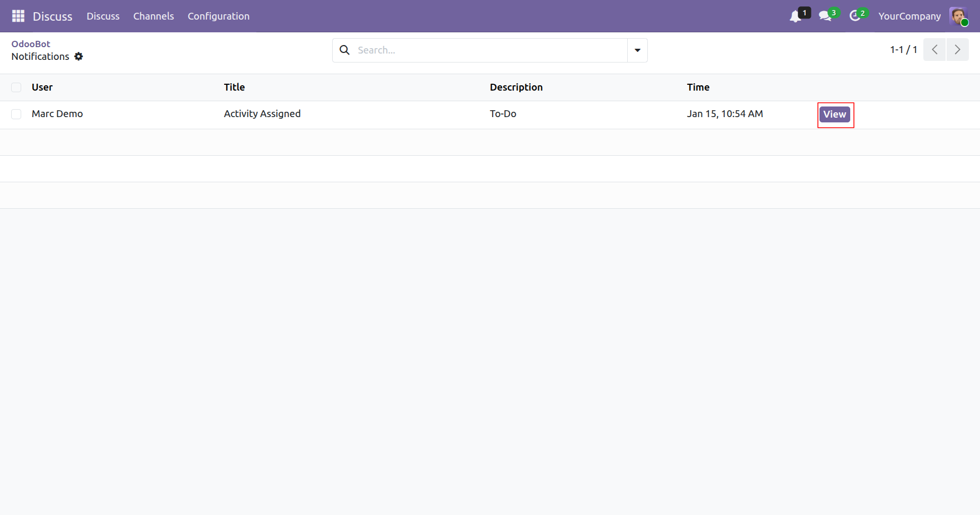Image resolution: width=980 pixels, height=515 pixels.
Task: Open the Channels menu
Action: [154, 16]
